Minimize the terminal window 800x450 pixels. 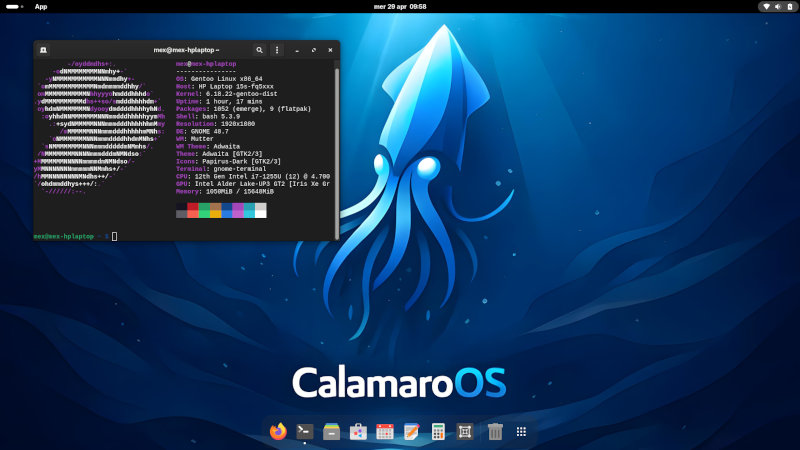coord(297,50)
